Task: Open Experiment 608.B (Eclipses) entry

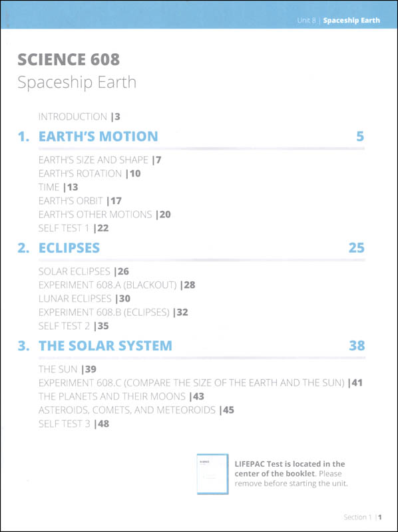Action: (x=113, y=312)
